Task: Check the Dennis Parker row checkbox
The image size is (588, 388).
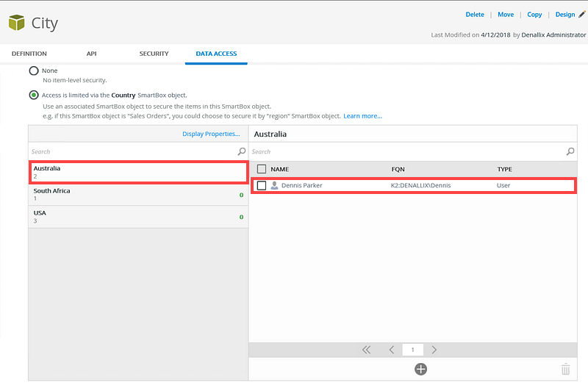Action: 262,185
